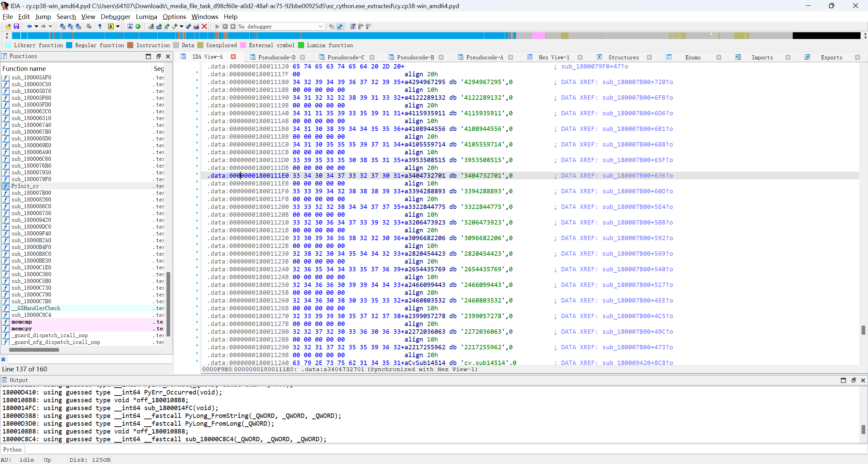Screen dimensions: 868x464
Task: Close the Output panel
Action: coord(863,380)
